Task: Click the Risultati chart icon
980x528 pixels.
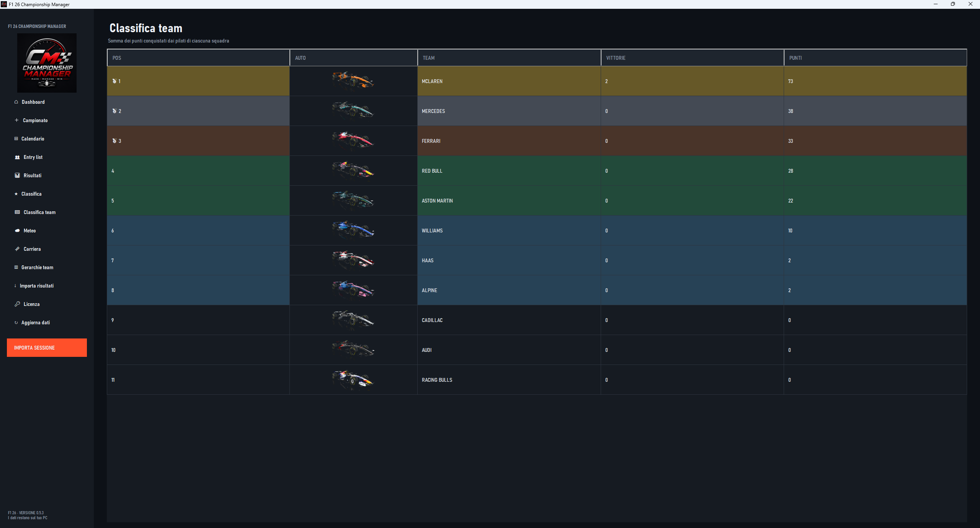Action: point(17,175)
